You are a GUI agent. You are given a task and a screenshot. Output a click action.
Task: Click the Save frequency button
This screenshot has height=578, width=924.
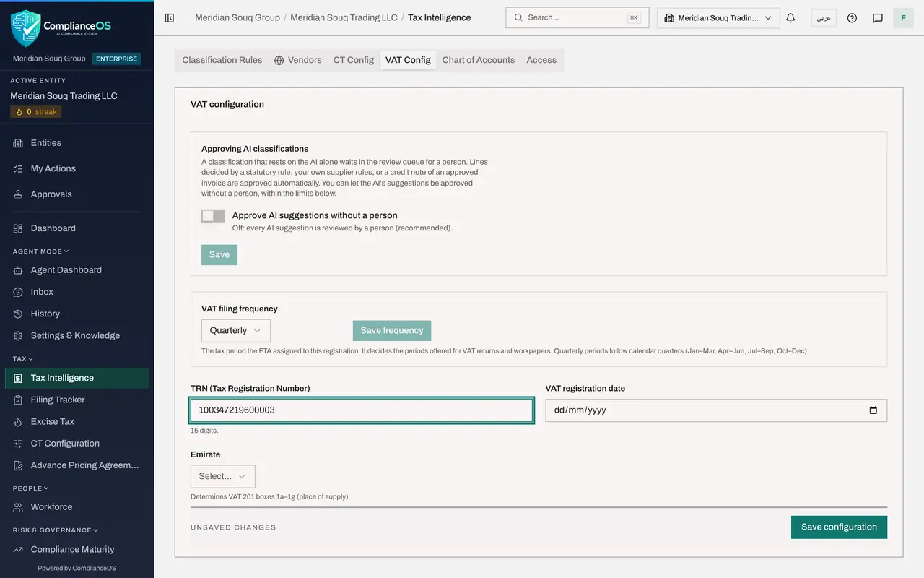(392, 331)
